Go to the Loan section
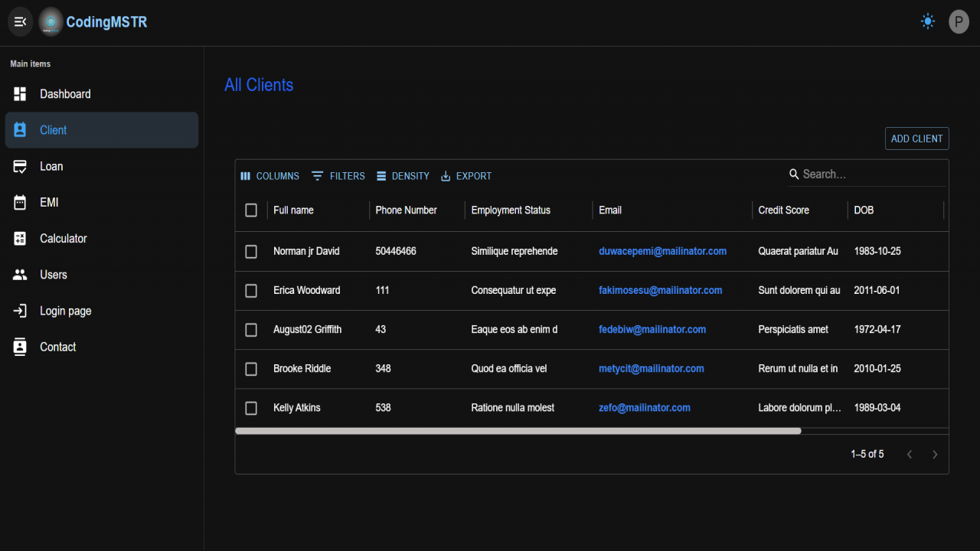The height and width of the screenshot is (551, 980). point(102,166)
